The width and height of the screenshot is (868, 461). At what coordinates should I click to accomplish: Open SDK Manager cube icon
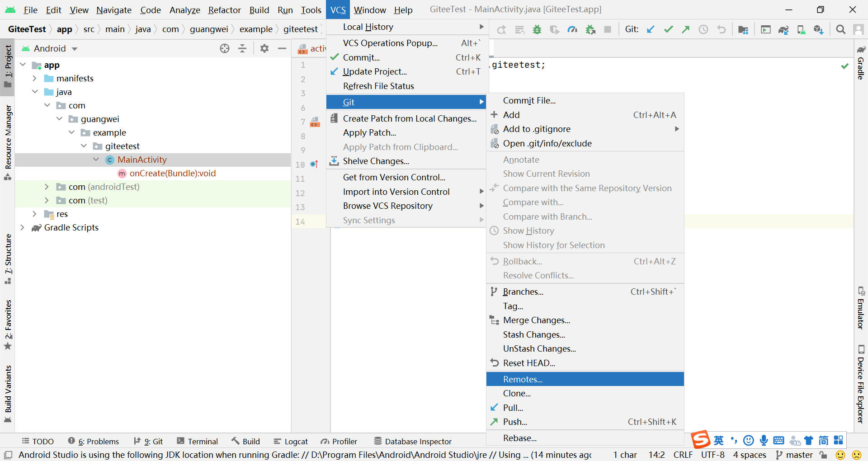(x=818, y=29)
